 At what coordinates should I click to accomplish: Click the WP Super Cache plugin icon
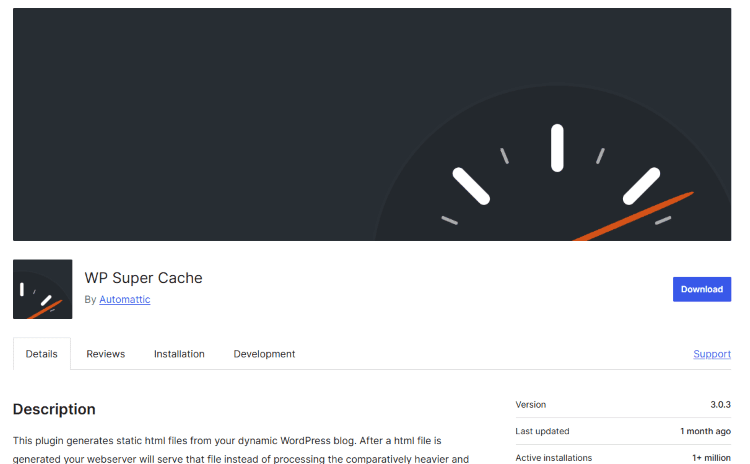pos(43,289)
